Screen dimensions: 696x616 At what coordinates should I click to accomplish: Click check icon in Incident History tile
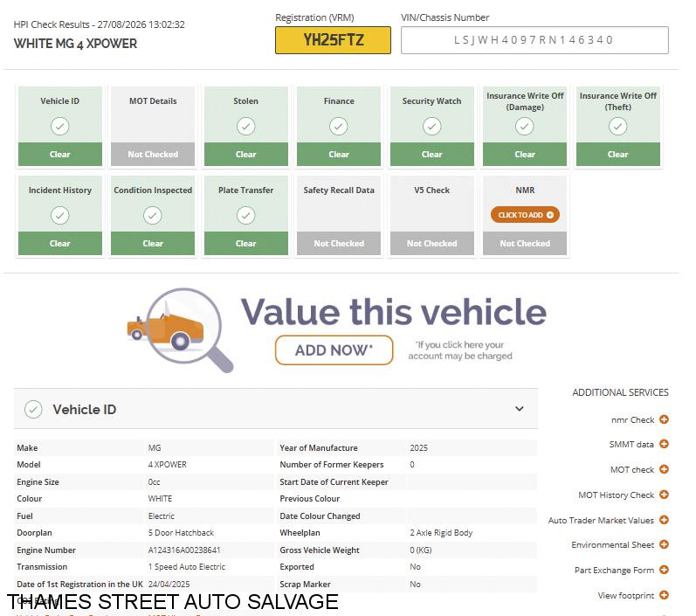(x=60, y=216)
